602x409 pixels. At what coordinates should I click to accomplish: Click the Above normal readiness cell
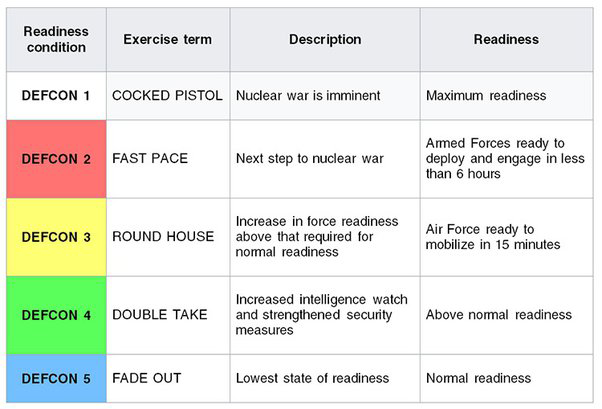pos(507,315)
